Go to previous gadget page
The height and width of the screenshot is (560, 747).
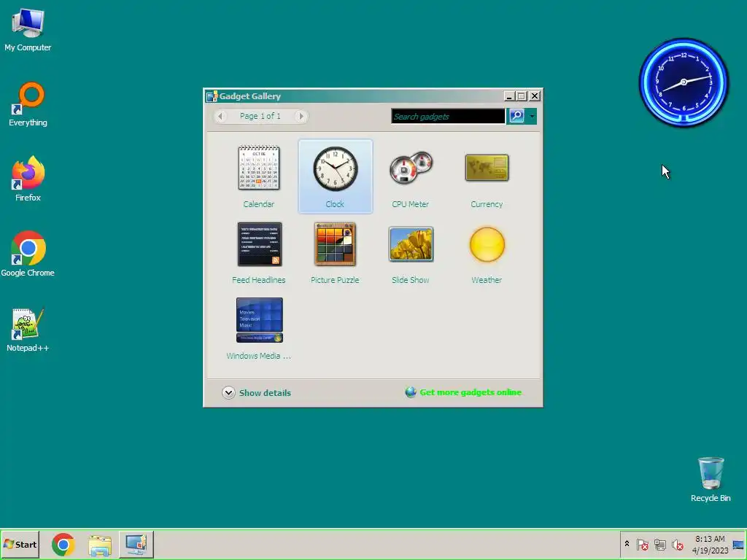220,116
